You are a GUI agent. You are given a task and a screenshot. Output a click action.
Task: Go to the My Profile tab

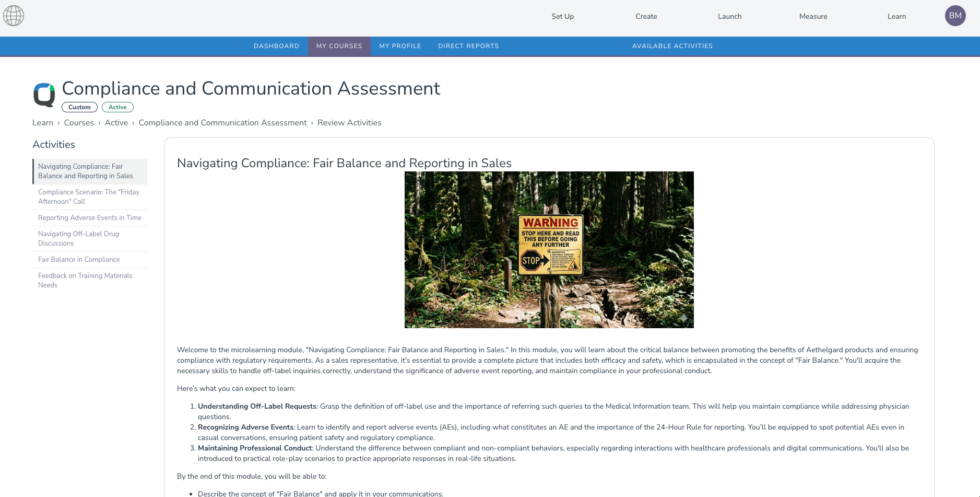tap(400, 46)
